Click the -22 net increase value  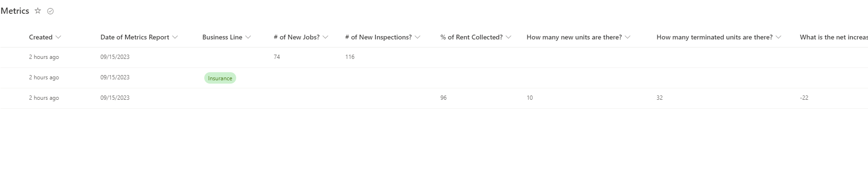[804, 98]
